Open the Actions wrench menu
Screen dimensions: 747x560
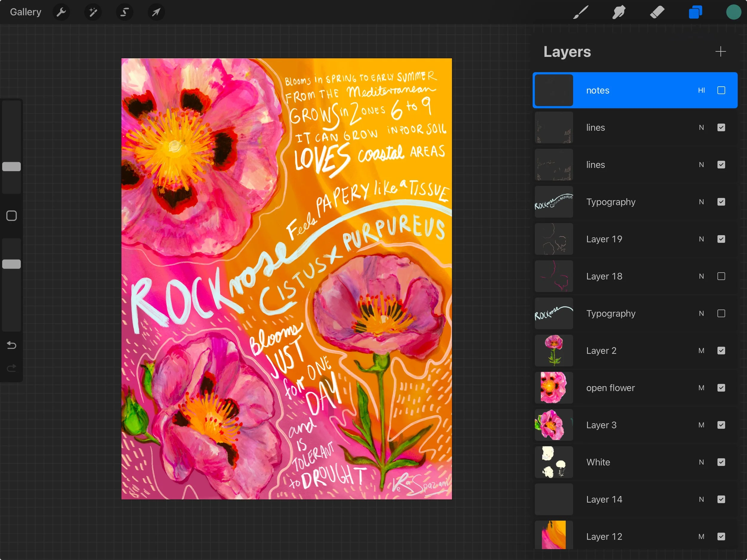coord(61,12)
